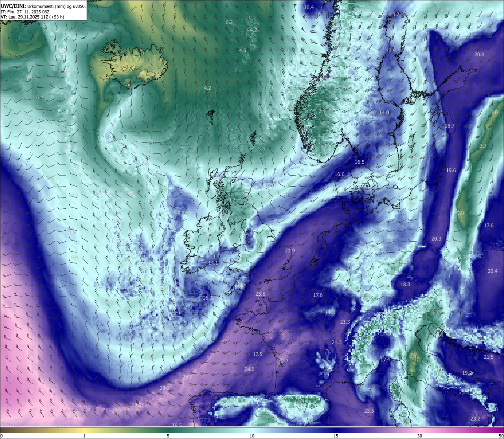Click the 13.7 value over northern Scandinavia
The image size is (504, 439).
[395, 15]
